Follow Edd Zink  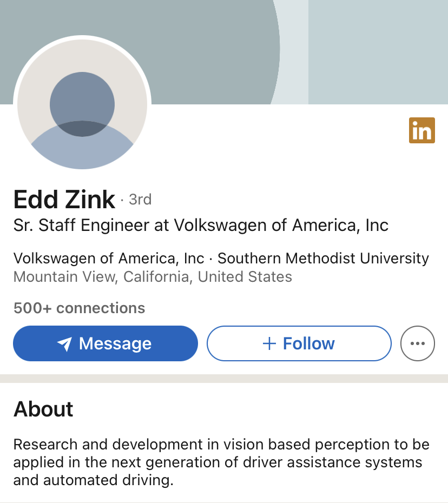pyautogui.click(x=299, y=343)
